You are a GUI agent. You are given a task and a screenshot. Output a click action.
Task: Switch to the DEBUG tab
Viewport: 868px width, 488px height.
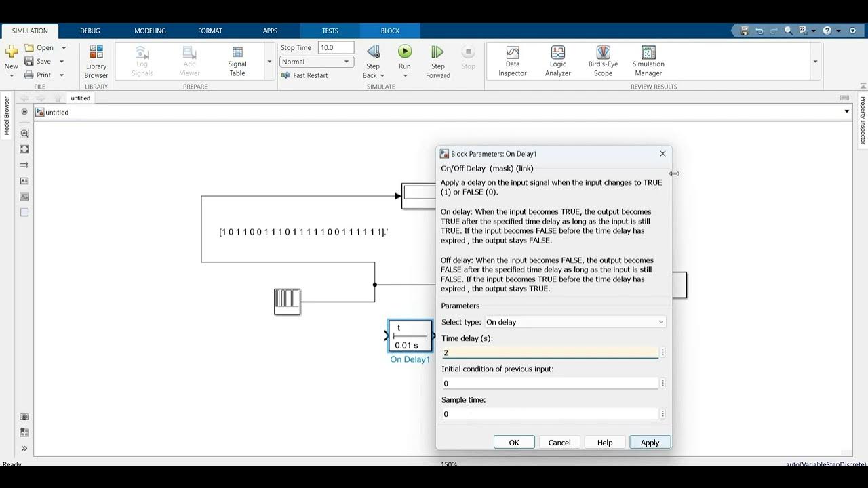[90, 30]
